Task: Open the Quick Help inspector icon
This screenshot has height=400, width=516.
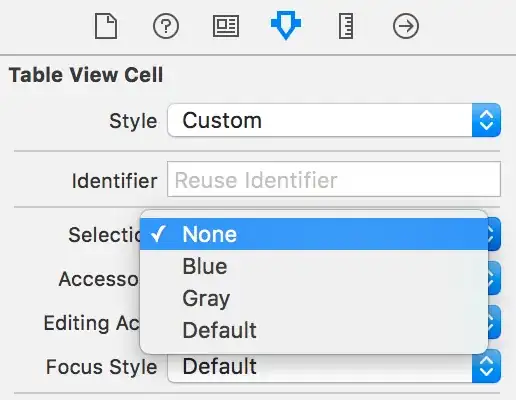Action: pyautogui.click(x=166, y=26)
